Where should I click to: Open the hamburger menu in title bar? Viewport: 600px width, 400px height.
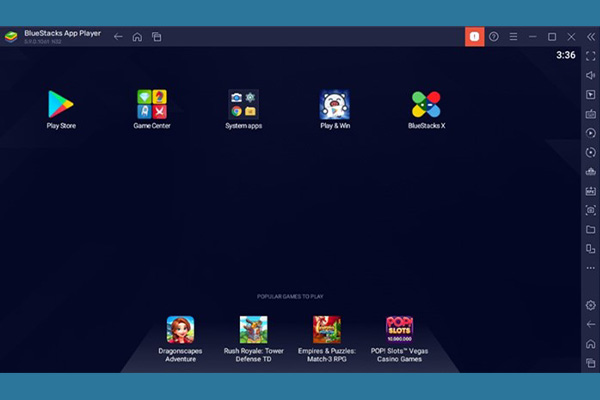pyautogui.click(x=513, y=37)
